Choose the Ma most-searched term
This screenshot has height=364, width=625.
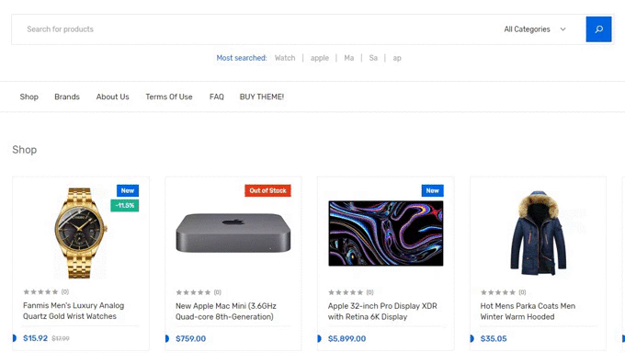tap(348, 58)
